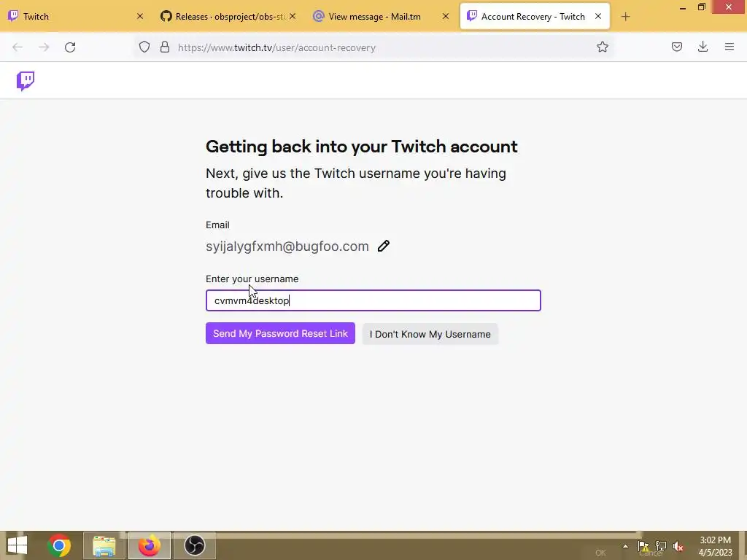Viewport: 747px width, 560px height.
Task: Open clock showing 3:02 PM
Action: pyautogui.click(x=715, y=546)
